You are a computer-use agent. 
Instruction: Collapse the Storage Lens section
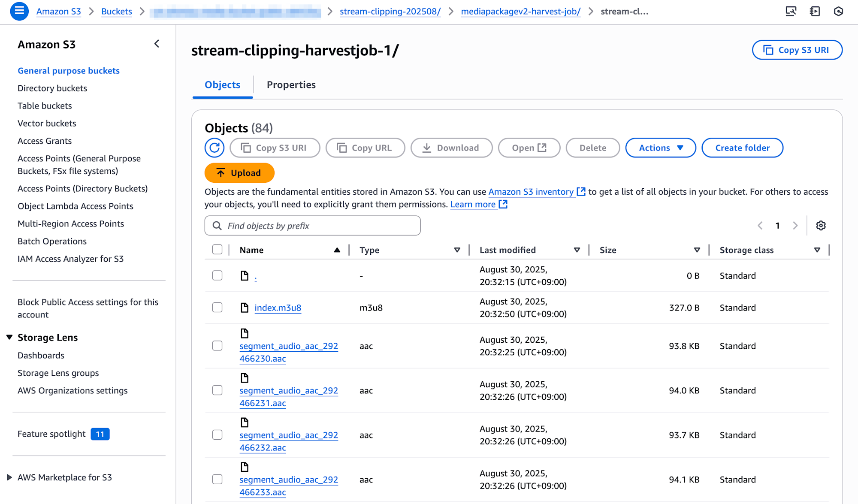click(9, 338)
